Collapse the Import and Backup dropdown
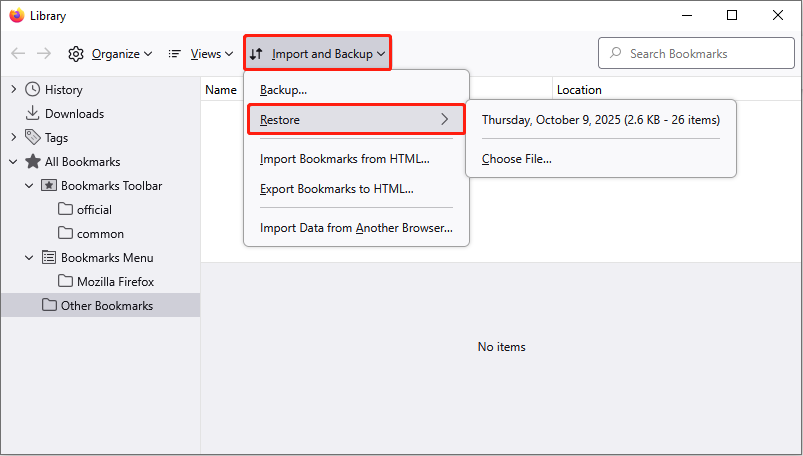803x456 pixels. coord(318,53)
